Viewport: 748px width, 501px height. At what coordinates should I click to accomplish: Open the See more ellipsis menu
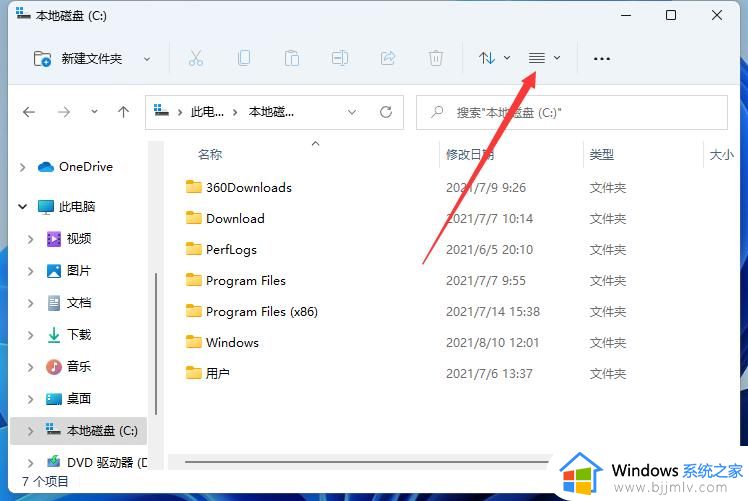[602, 59]
